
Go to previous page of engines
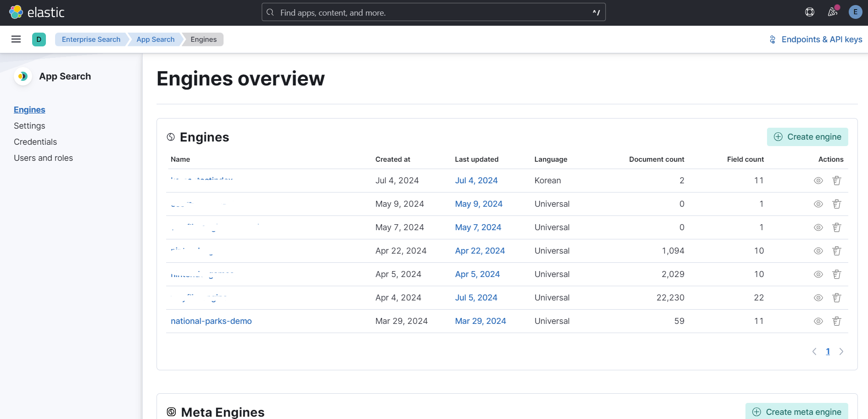coord(814,351)
